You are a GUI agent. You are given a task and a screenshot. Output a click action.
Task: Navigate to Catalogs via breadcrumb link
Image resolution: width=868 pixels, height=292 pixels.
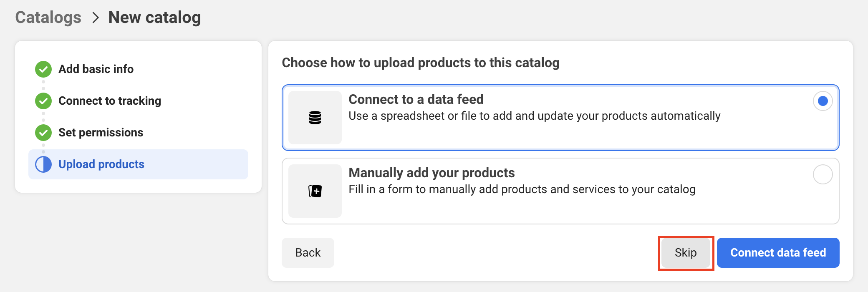(48, 18)
